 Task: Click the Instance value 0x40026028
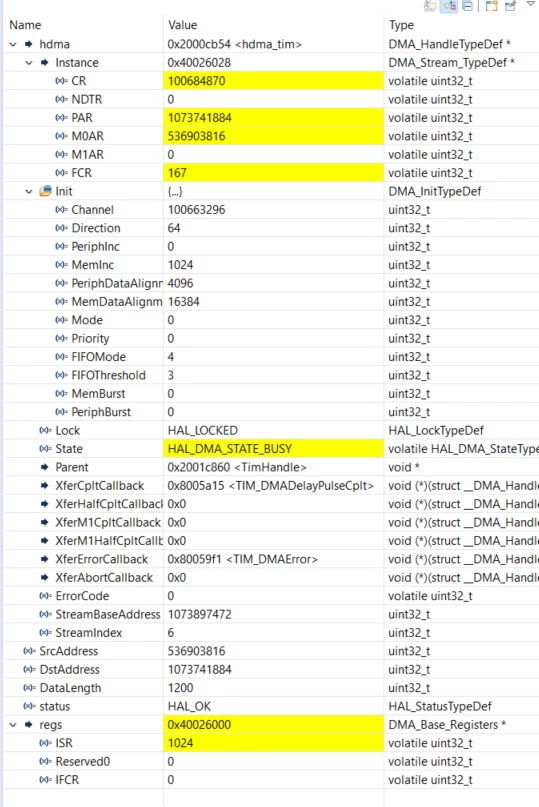click(199, 63)
